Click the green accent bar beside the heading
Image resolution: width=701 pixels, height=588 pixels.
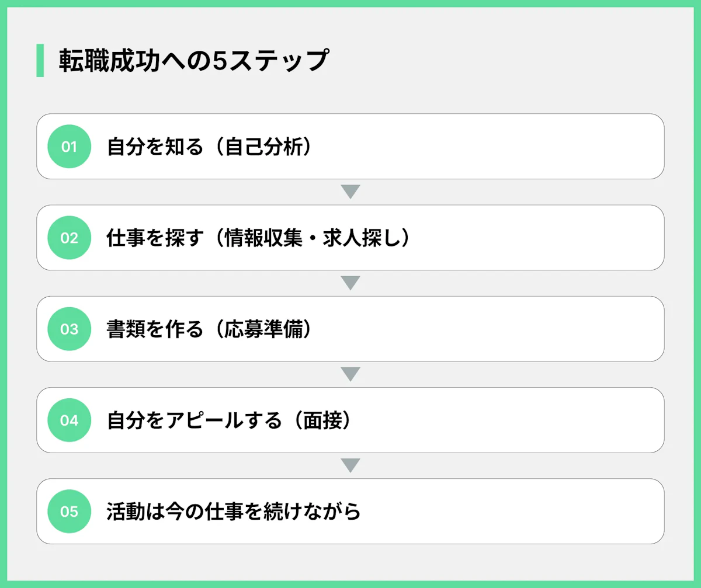click(40, 60)
